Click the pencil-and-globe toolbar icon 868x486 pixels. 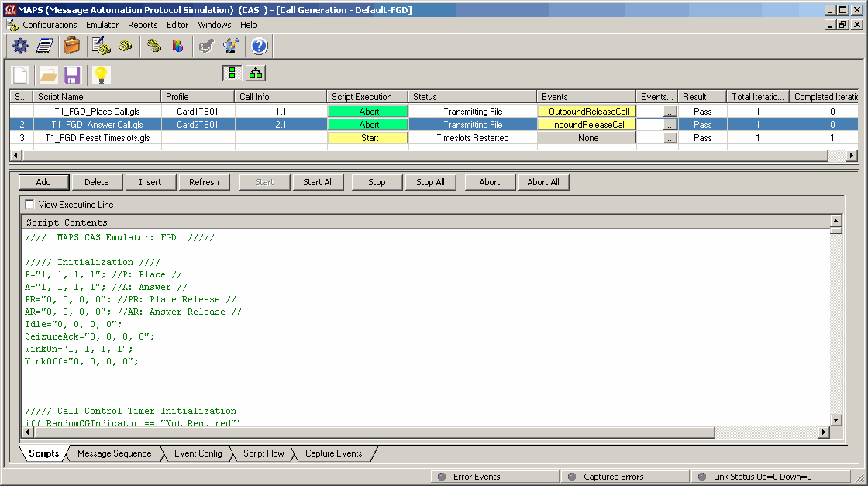[231, 46]
